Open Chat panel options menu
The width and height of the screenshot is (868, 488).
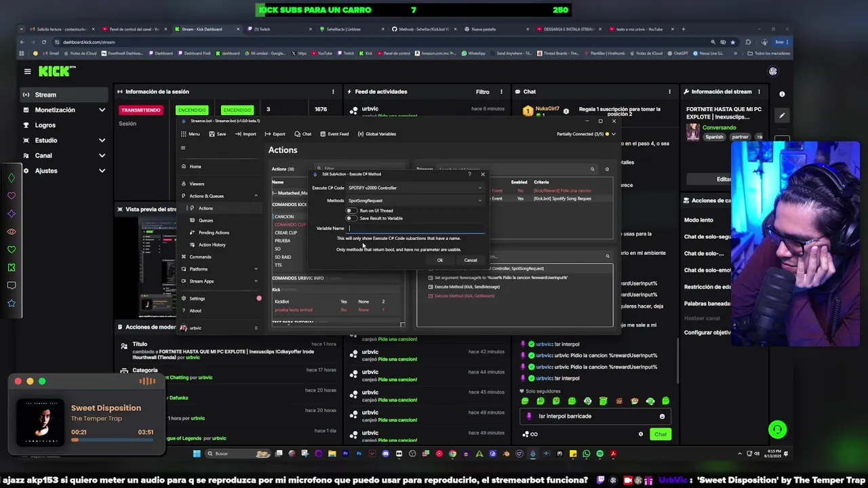click(x=669, y=91)
